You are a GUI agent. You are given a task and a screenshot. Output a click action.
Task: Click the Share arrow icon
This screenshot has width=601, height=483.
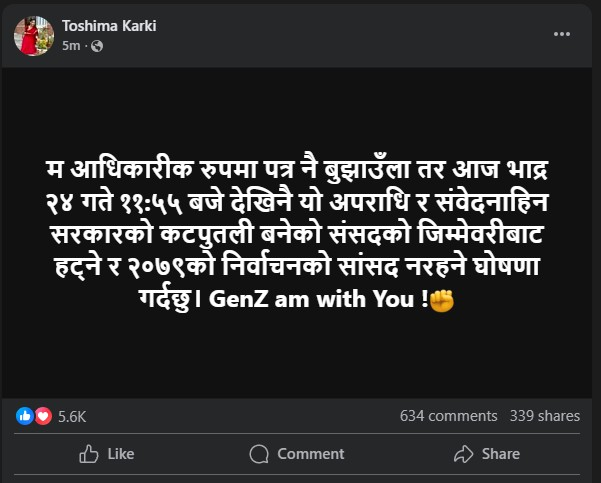tap(463, 454)
